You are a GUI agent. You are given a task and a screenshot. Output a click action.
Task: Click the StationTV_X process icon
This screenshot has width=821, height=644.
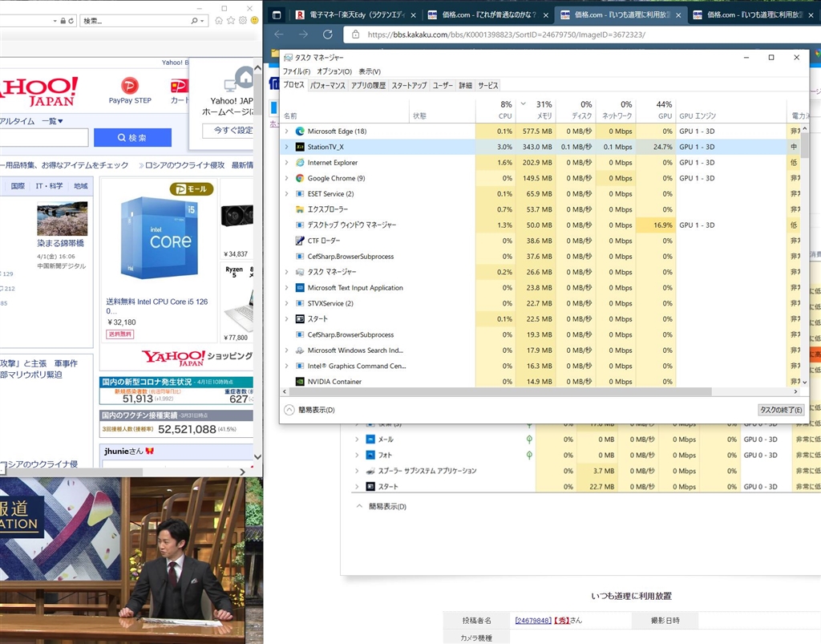300,147
